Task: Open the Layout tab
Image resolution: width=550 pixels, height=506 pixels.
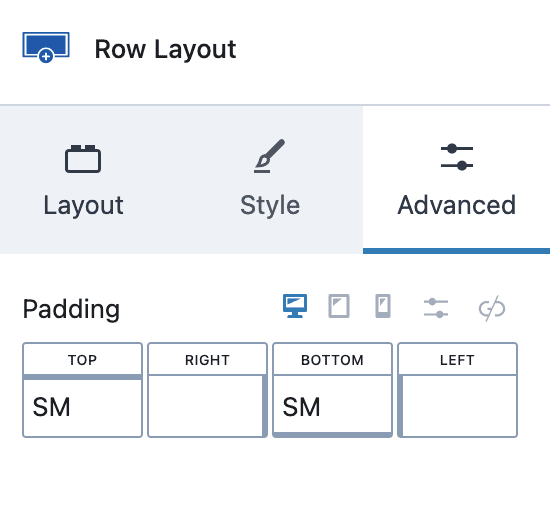Action: [83, 180]
